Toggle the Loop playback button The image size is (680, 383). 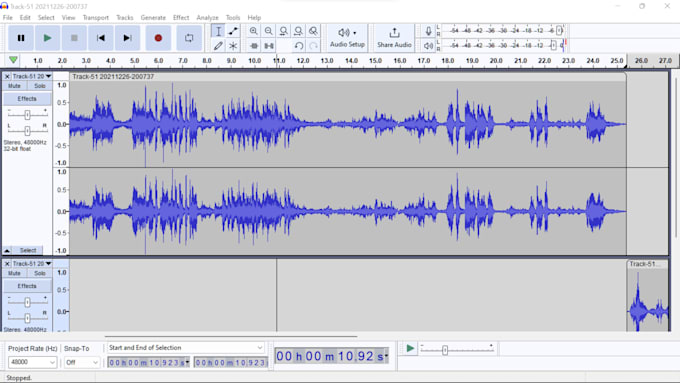click(x=189, y=38)
